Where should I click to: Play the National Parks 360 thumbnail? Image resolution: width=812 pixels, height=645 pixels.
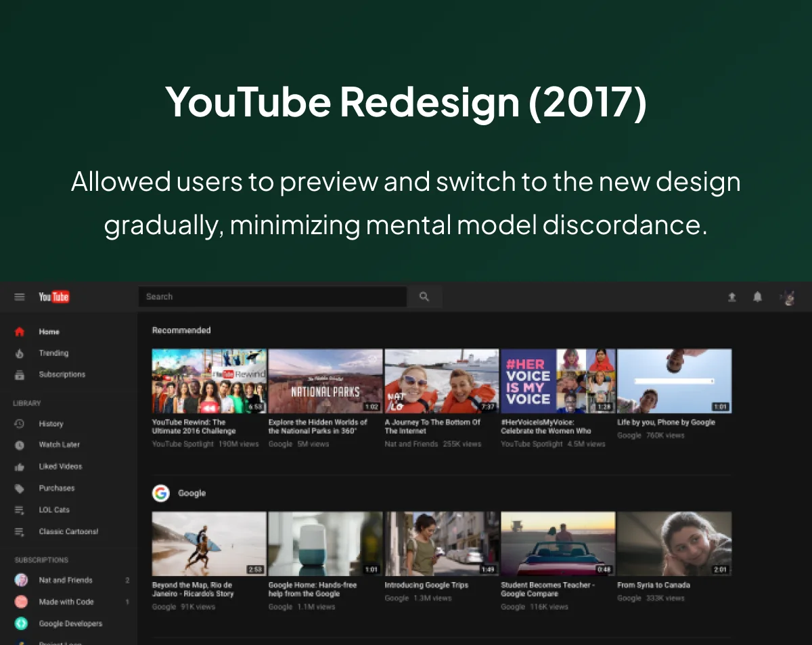coord(325,381)
